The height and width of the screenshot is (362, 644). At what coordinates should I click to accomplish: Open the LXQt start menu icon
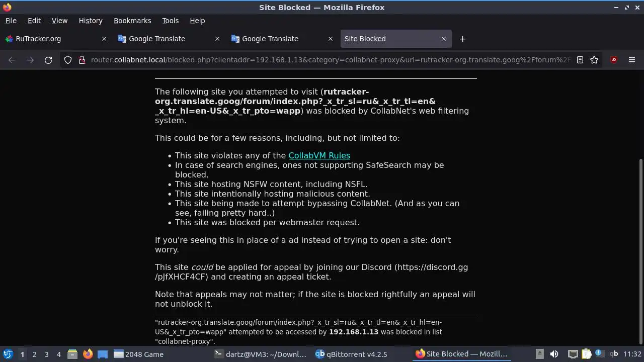click(8, 354)
